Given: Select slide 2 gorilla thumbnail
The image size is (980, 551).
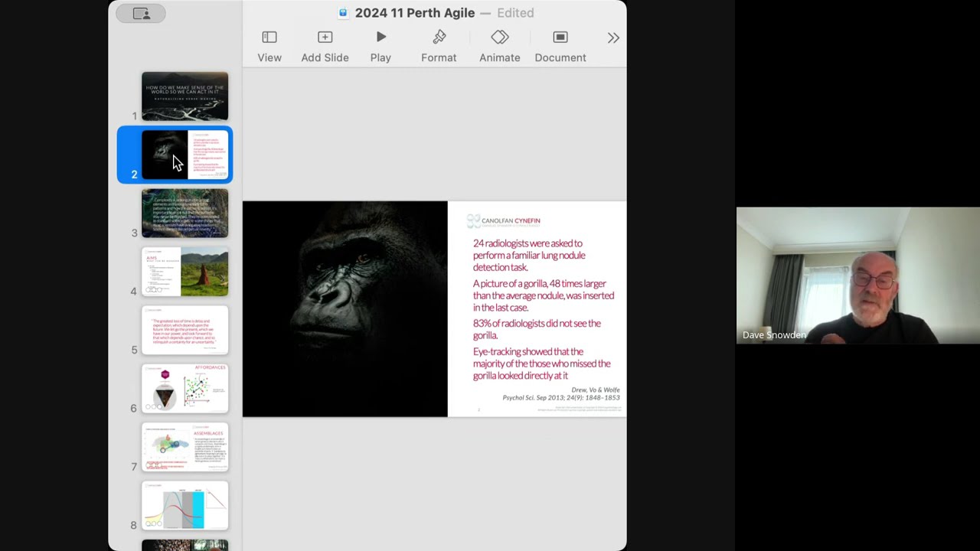Looking at the screenshot, I should (185, 155).
